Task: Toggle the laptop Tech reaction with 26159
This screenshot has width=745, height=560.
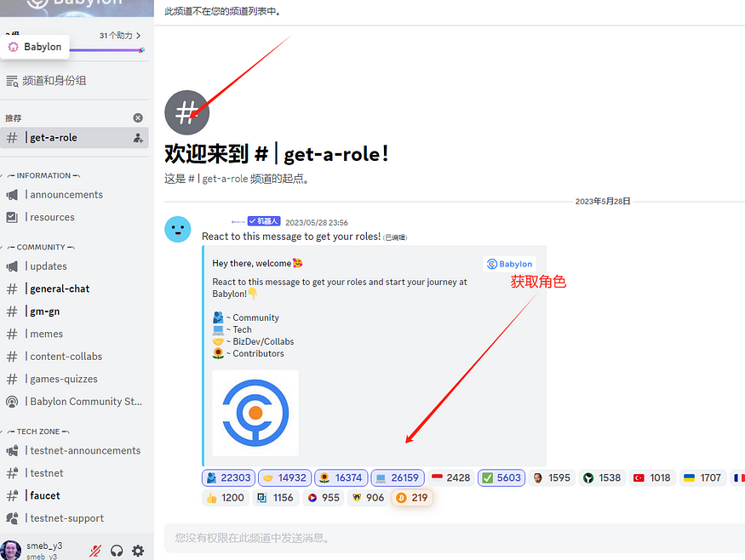Action: point(398,477)
